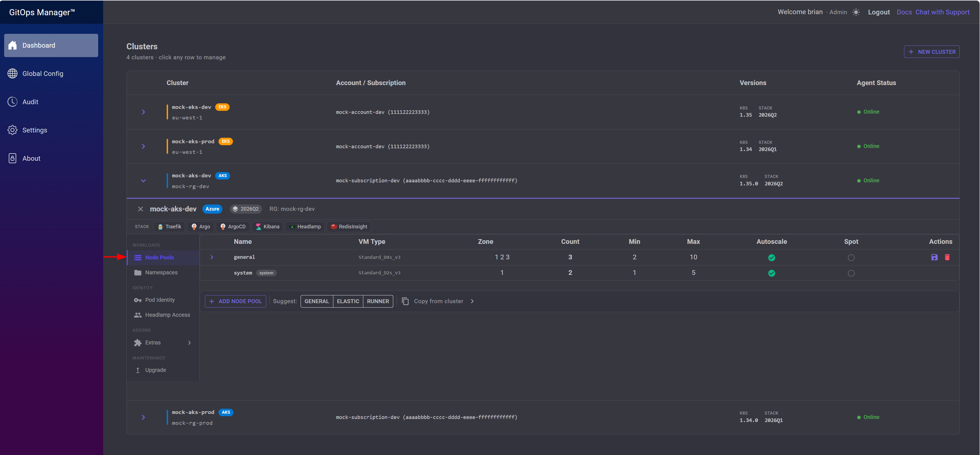Log out via the Logout button

click(879, 12)
